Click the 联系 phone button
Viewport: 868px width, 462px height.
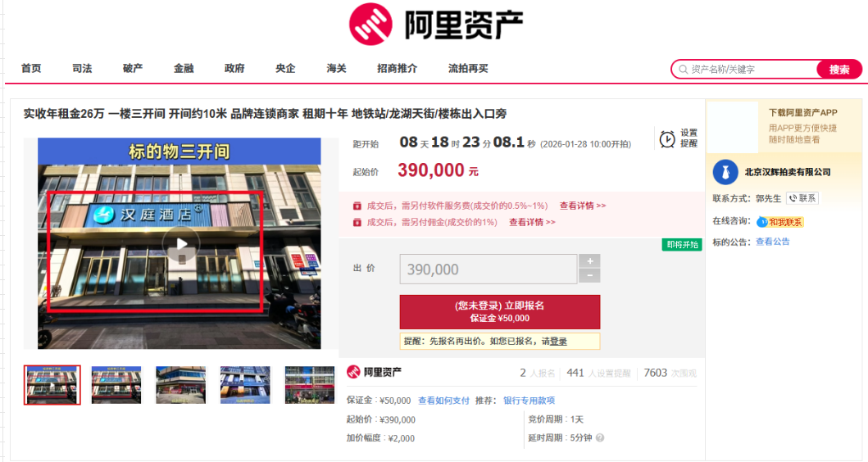[802, 198]
